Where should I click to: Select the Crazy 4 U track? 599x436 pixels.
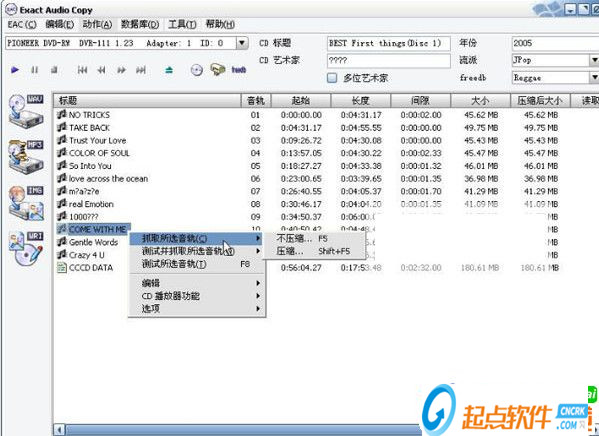(87, 255)
